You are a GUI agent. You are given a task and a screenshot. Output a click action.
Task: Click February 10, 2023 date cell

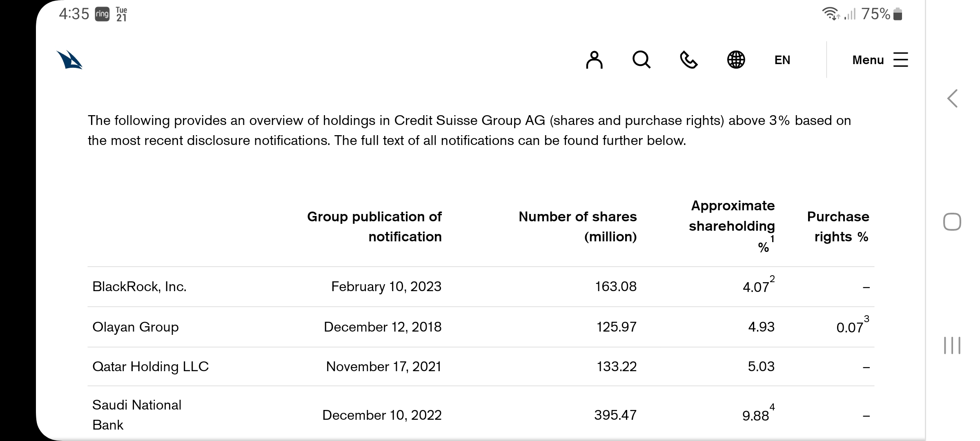click(386, 287)
